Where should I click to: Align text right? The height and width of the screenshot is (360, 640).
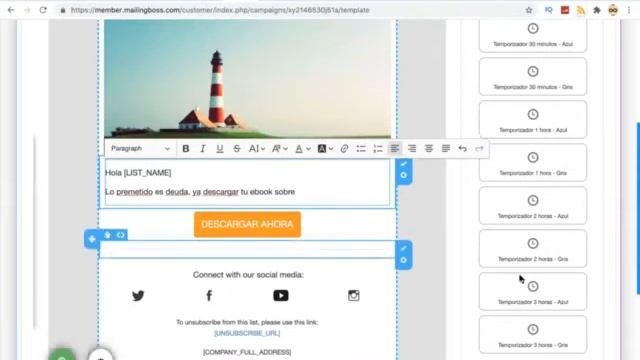pos(412,149)
